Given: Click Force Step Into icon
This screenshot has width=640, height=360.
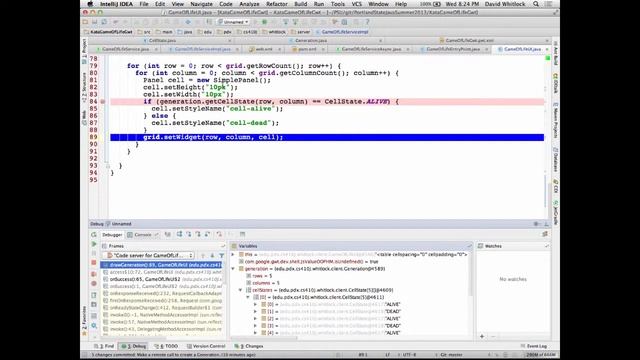Looking at the screenshot, I should point(198,234).
